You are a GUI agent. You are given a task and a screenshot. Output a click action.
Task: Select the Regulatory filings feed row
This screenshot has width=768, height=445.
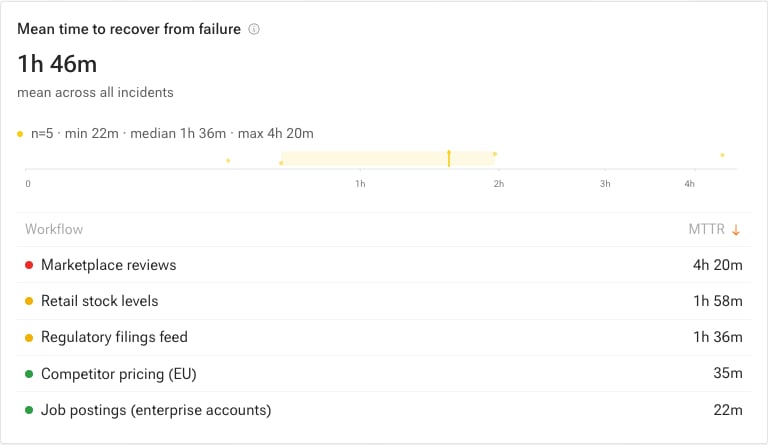click(384, 337)
